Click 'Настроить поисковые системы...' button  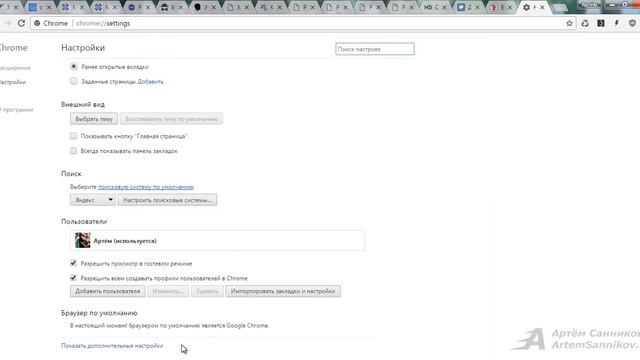(167, 200)
